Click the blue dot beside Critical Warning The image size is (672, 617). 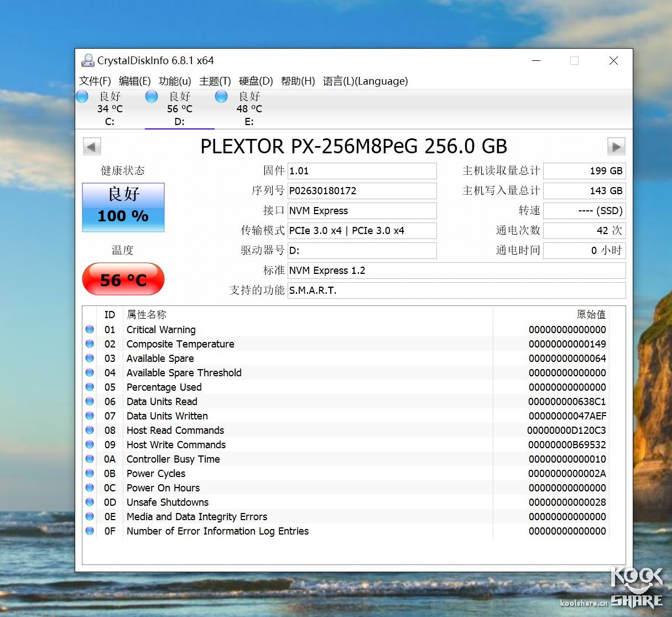click(x=90, y=329)
